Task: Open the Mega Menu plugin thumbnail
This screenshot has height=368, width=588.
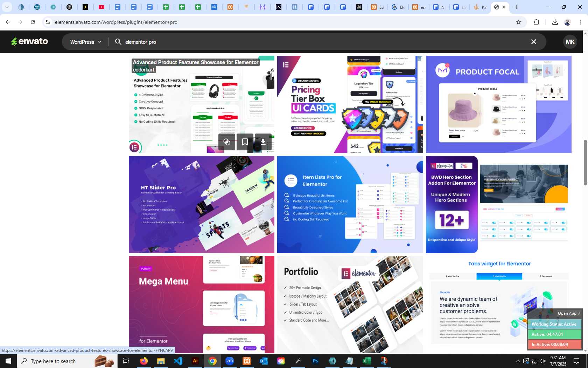Action: point(202,304)
